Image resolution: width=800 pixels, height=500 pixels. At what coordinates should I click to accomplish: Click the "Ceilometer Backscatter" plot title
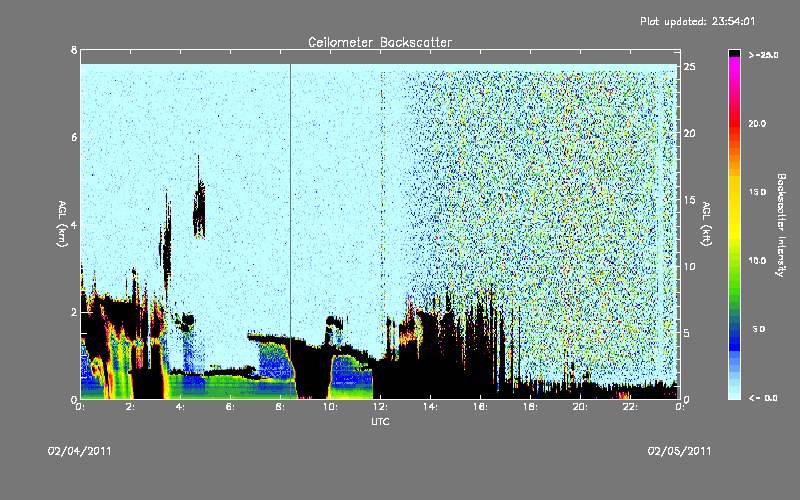pos(380,42)
